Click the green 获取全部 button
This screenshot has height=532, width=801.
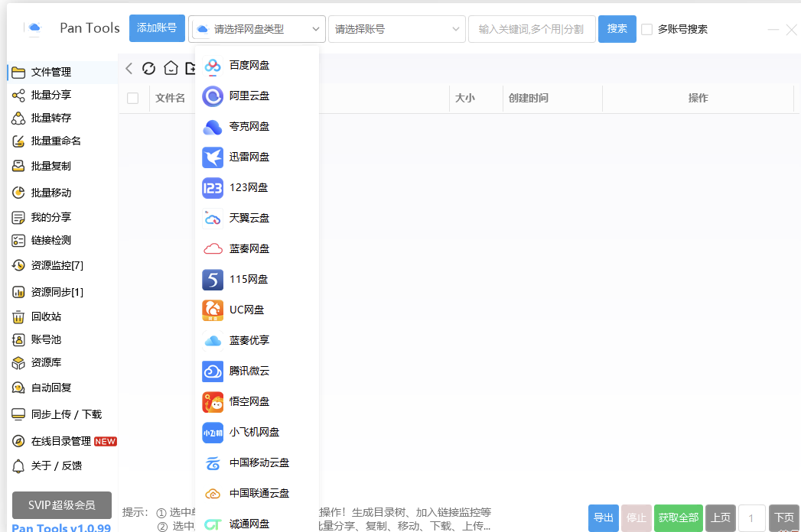pyautogui.click(x=678, y=517)
